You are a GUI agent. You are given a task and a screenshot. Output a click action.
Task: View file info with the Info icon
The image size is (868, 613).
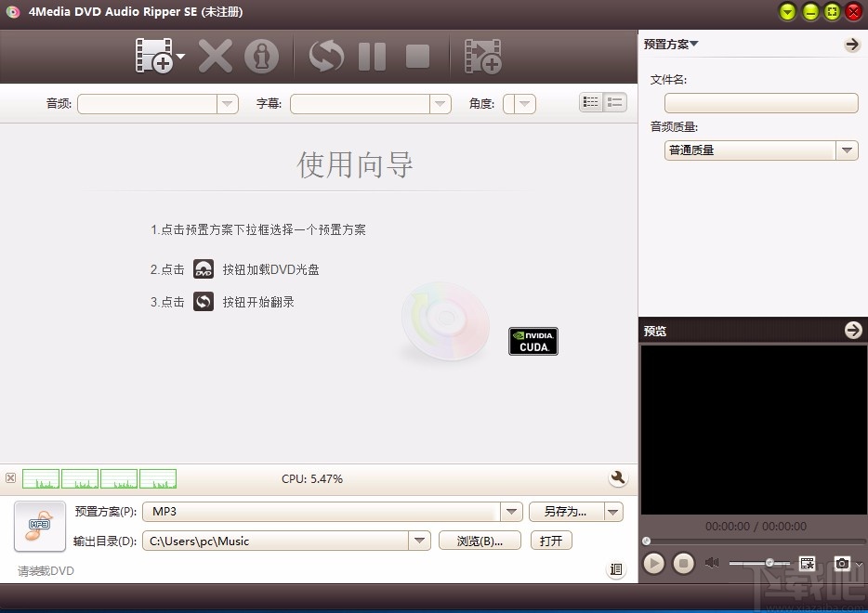tap(262, 56)
